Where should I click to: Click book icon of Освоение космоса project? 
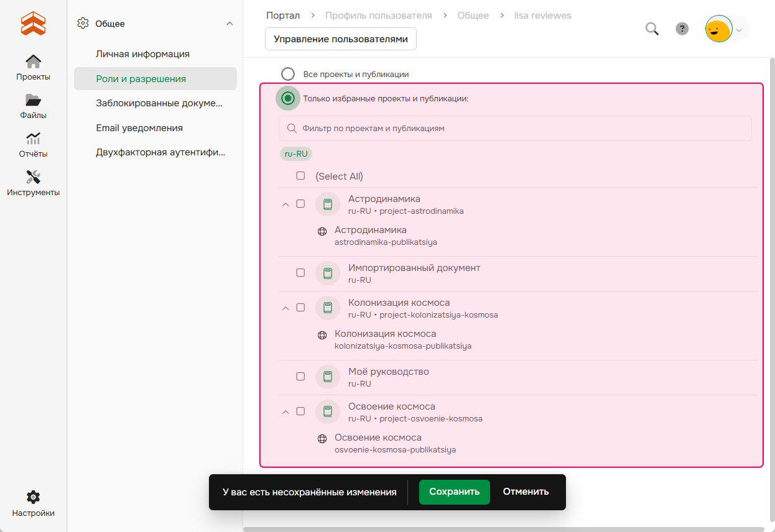(x=328, y=412)
